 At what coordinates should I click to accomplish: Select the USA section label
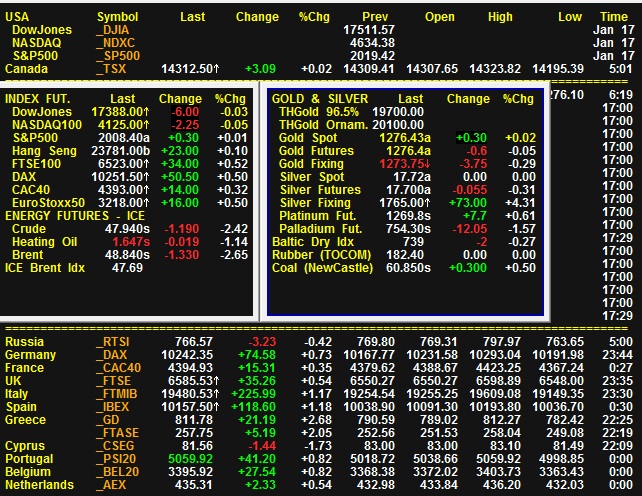point(17,17)
